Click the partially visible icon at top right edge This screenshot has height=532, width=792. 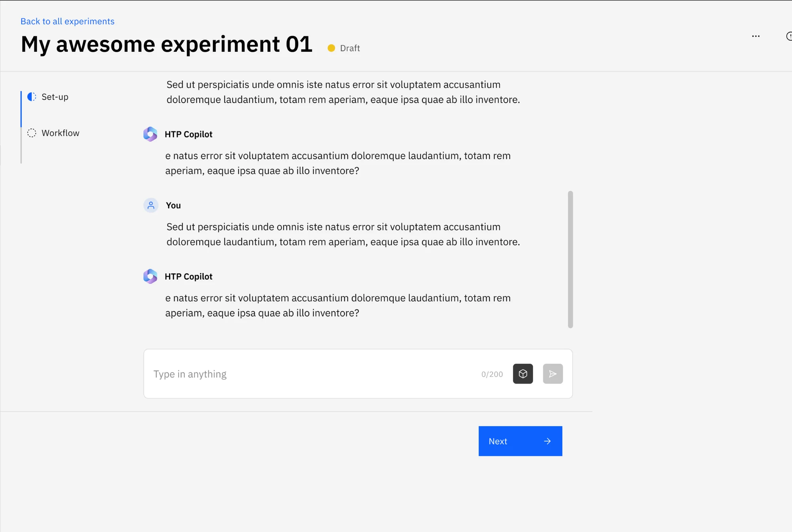[x=789, y=36]
